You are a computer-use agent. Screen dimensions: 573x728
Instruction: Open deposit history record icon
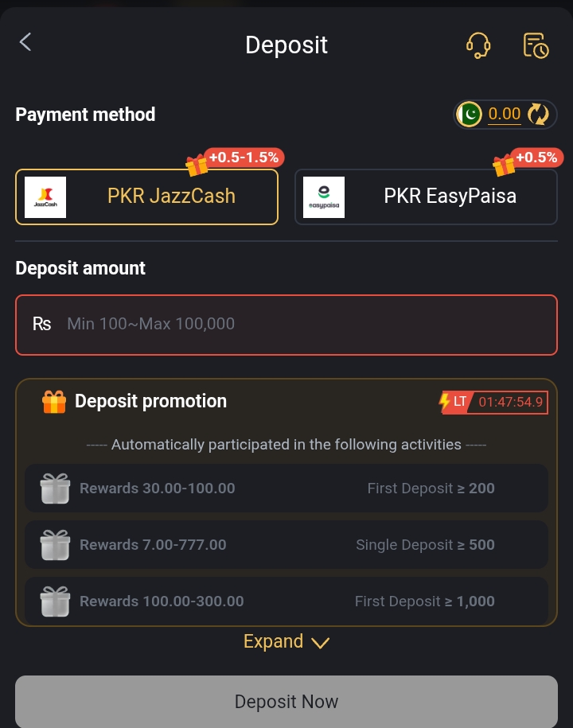[536, 45]
